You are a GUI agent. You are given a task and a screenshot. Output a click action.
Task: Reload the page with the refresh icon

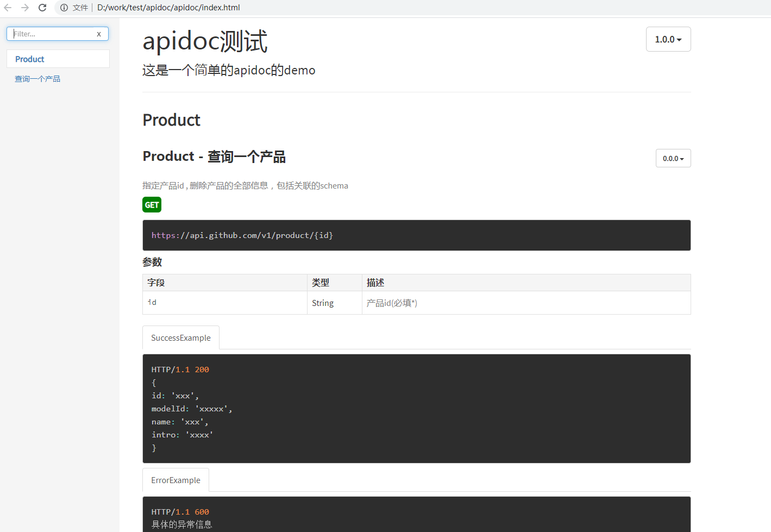pyautogui.click(x=42, y=8)
